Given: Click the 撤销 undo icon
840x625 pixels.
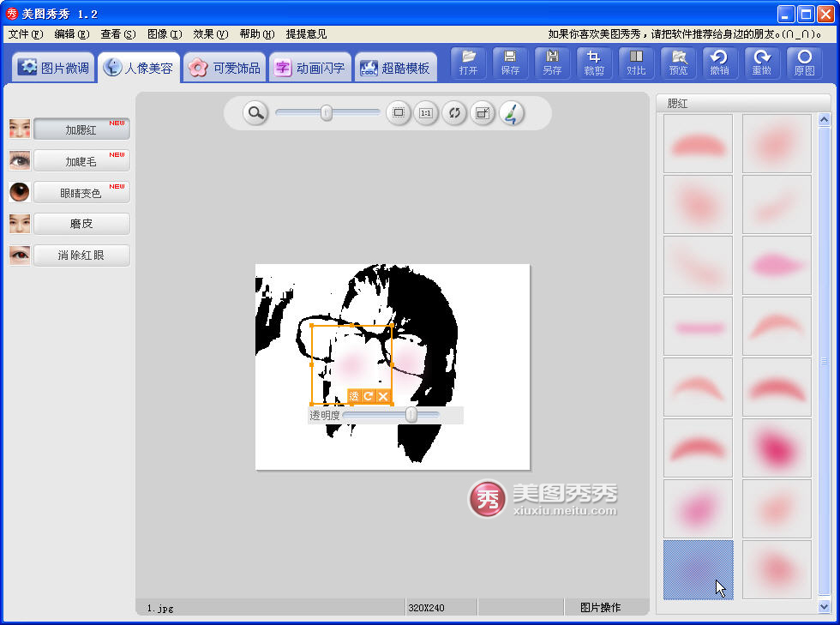Looking at the screenshot, I should (720, 63).
